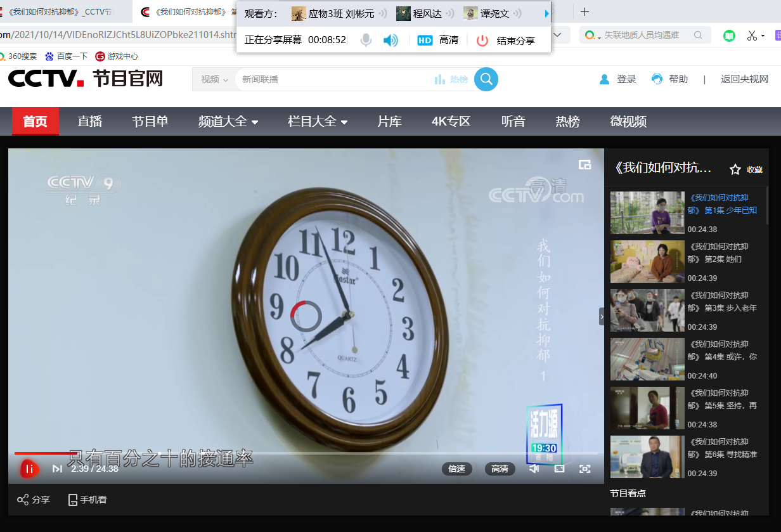Expand the 频道大全 dropdown menu

(228, 122)
